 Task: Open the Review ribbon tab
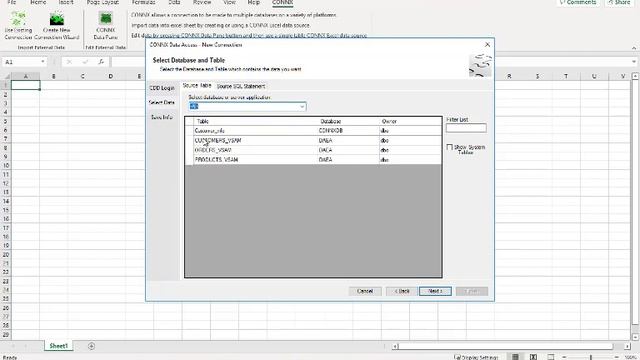202,2
